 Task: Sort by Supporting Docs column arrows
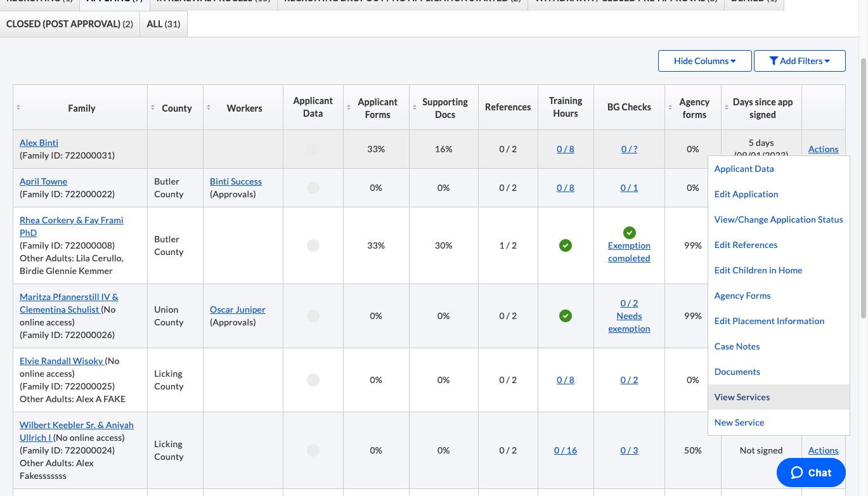click(415, 108)
